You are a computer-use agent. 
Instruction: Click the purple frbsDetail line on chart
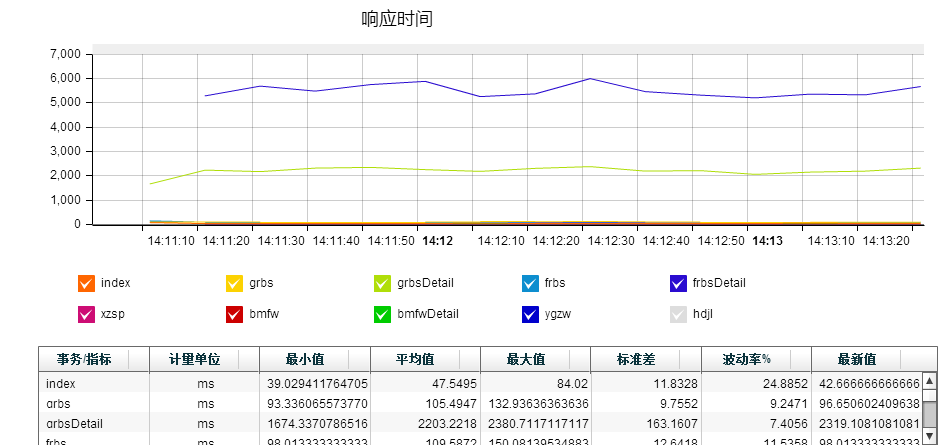591,79
